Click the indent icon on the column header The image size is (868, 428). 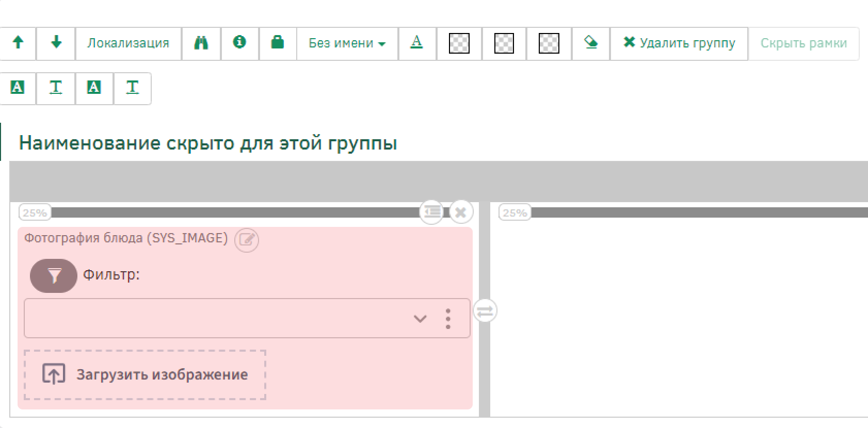[x=431, y=211]
